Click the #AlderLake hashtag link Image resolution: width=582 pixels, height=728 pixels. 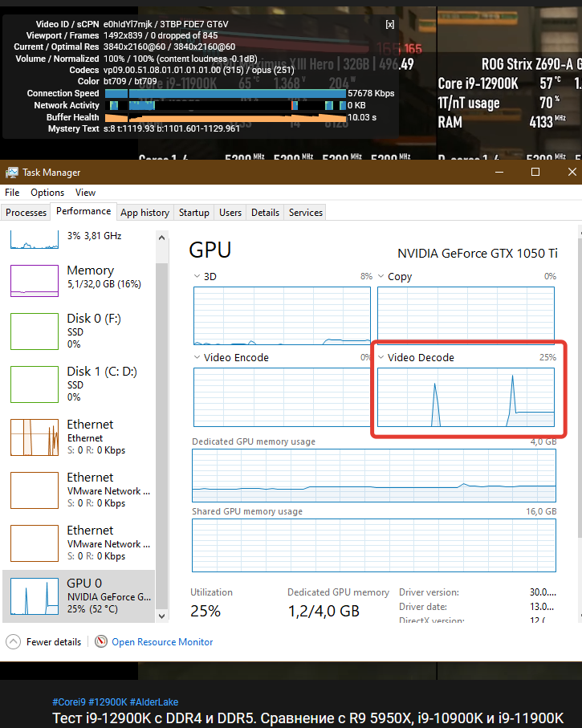tap(154, 702)
